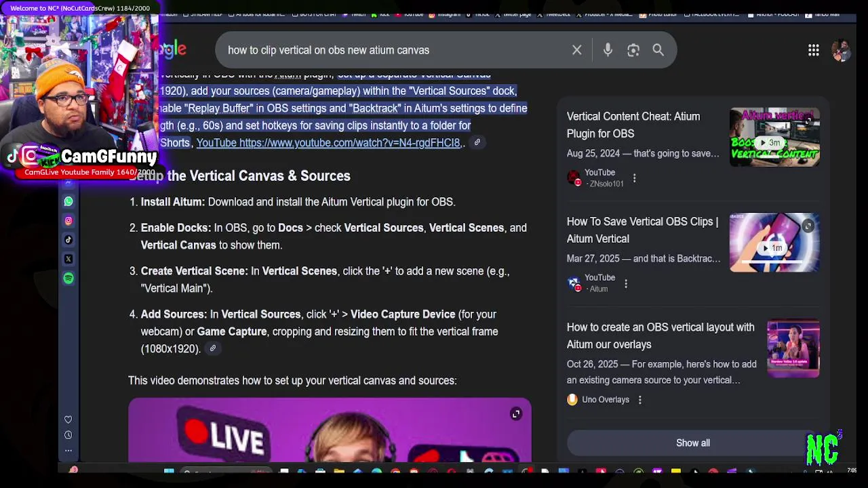Viewport: 868px width, 488px height.
Task: Open more options for ZNsolo101 video result
Action: pyautogui.click(x=634, y=178)
